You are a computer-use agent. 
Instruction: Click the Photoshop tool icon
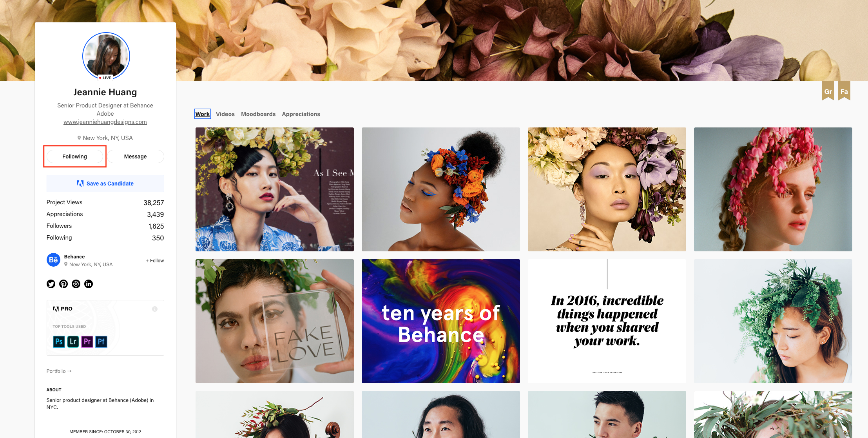(59, 342)
